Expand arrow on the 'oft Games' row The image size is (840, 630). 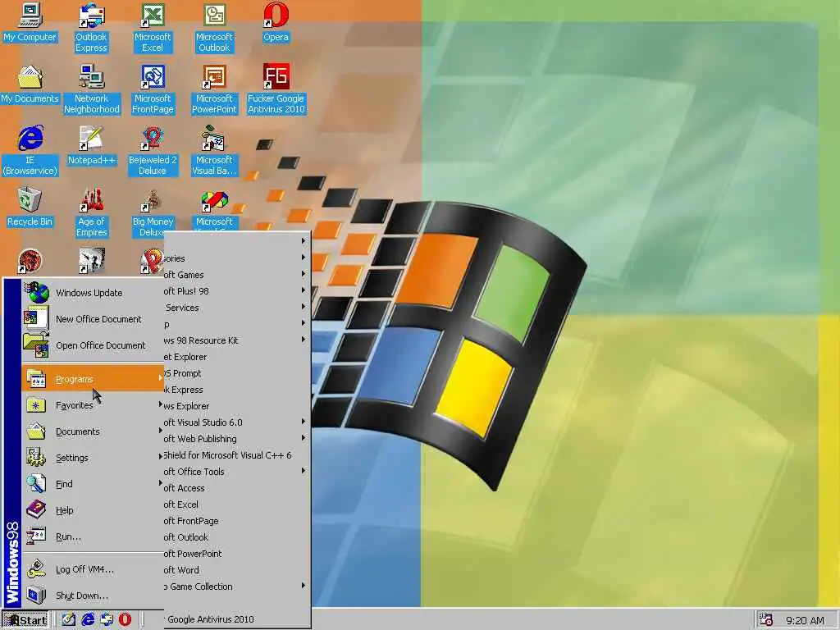point(304,274)
